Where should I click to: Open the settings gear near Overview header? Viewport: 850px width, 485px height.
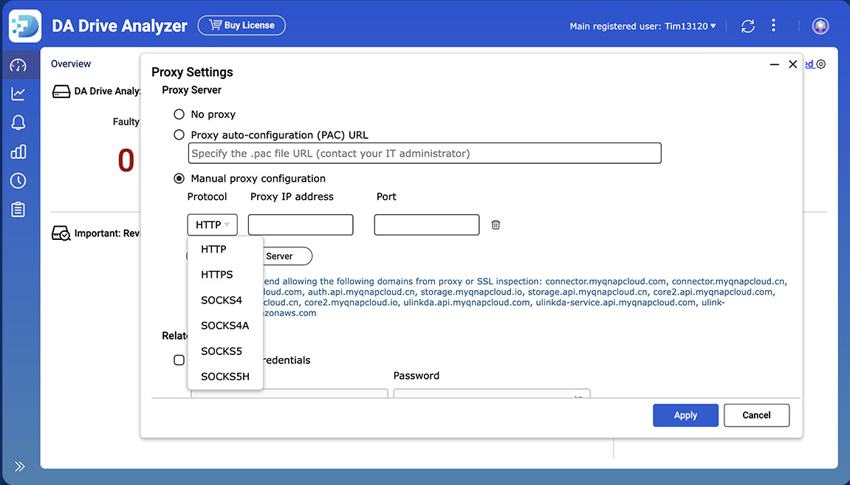pyautogui.click(x=821, y=64)
